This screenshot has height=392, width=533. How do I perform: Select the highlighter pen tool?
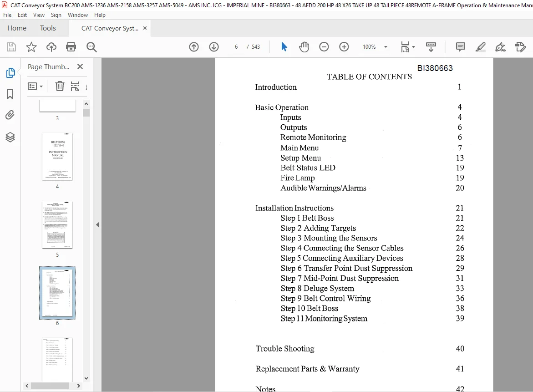click(480, 47)
